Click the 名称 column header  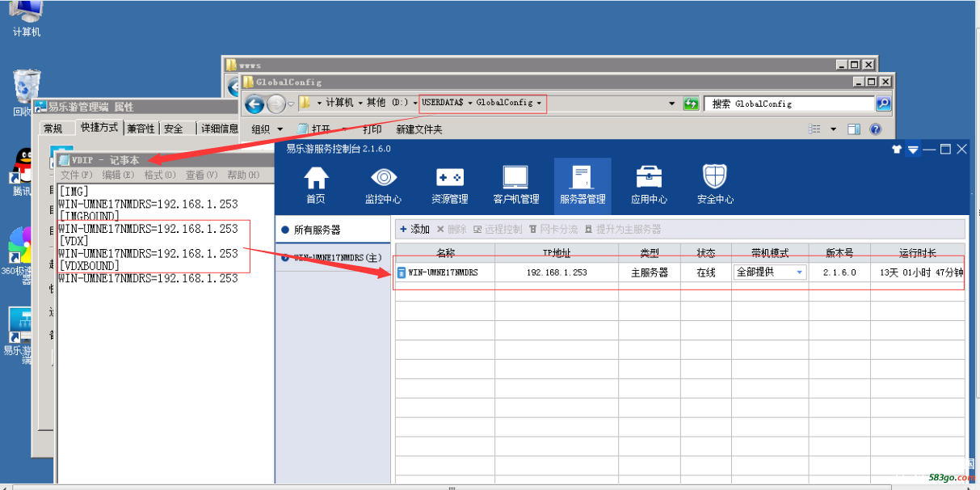click(x=445, y=253)
